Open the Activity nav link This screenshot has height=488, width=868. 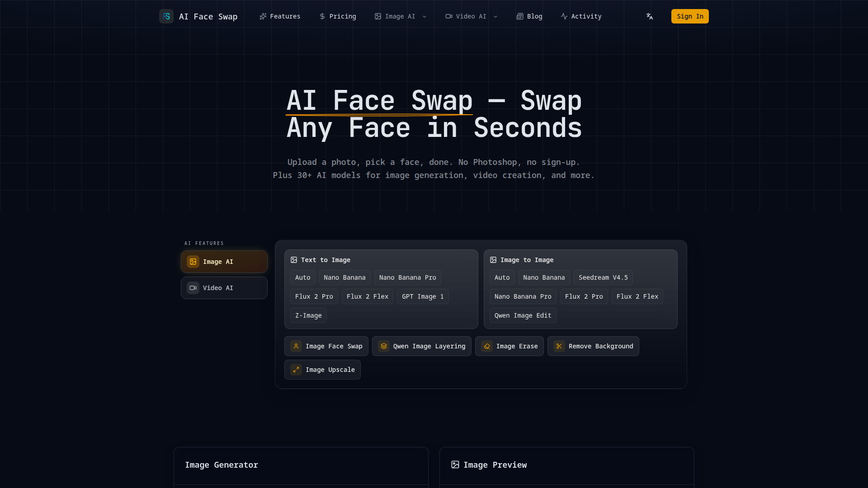click(x=581, y=16)
